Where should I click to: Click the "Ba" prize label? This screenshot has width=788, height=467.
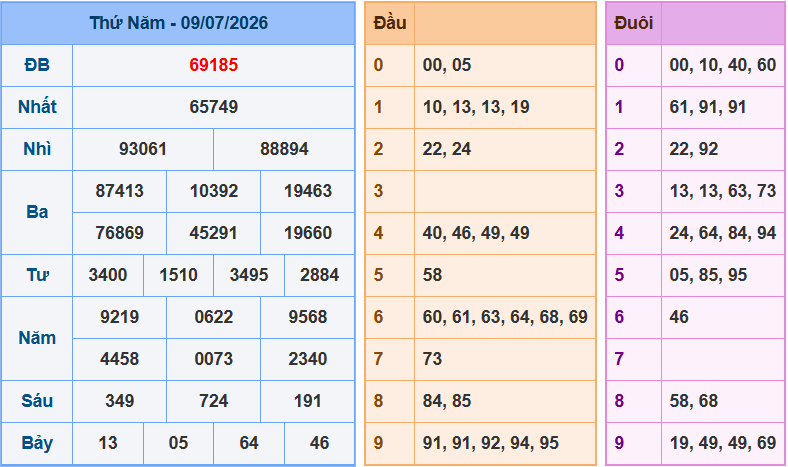37,212
